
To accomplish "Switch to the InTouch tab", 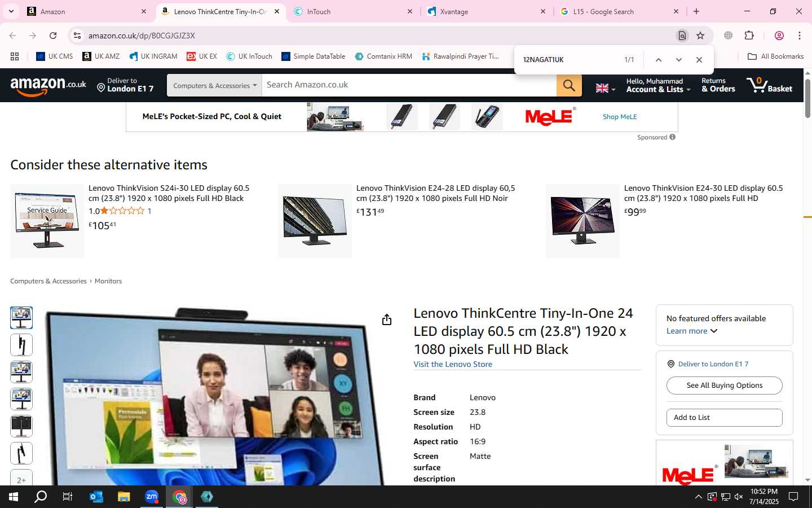I will coord(354,11).
